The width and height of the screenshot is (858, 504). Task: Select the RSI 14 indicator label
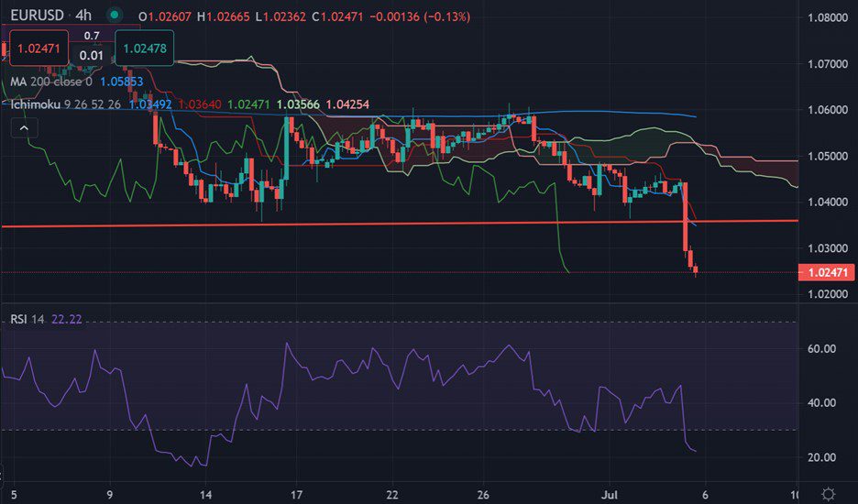pyautogui.click(x=26, y=319)
